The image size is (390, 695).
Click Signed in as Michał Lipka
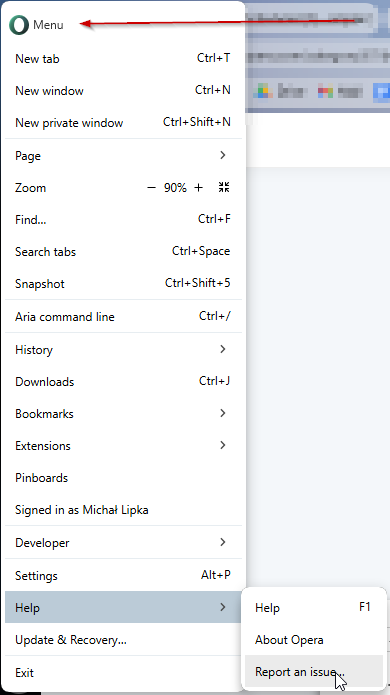pos(124,510)
